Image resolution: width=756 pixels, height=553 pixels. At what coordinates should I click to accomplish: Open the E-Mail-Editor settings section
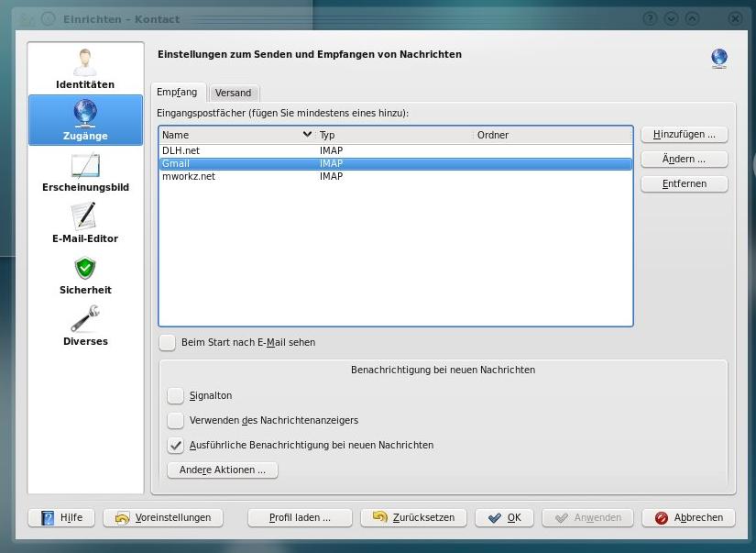[85, 223]
